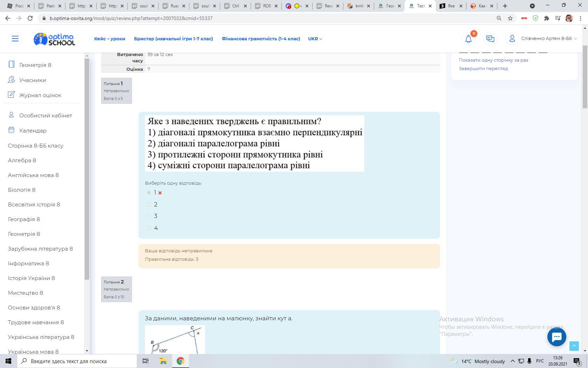Open Особистий кабінет
Screen dimensions: 588x368
[45, 116]
